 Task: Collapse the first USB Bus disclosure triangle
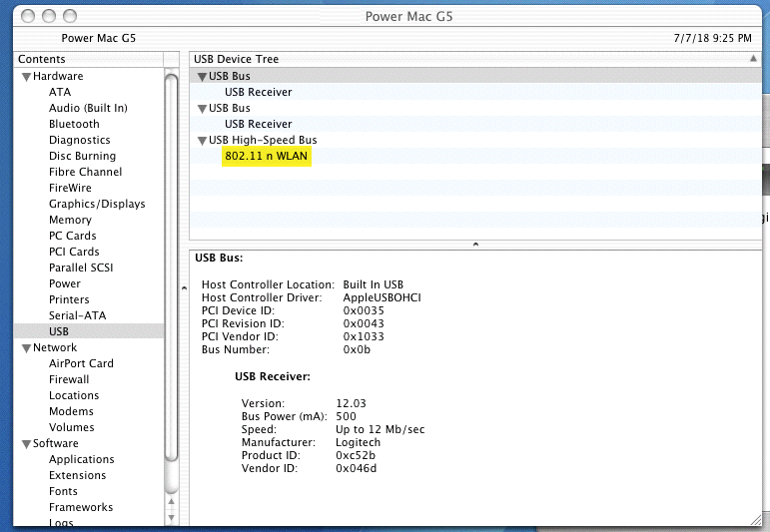tap(202, 77)
